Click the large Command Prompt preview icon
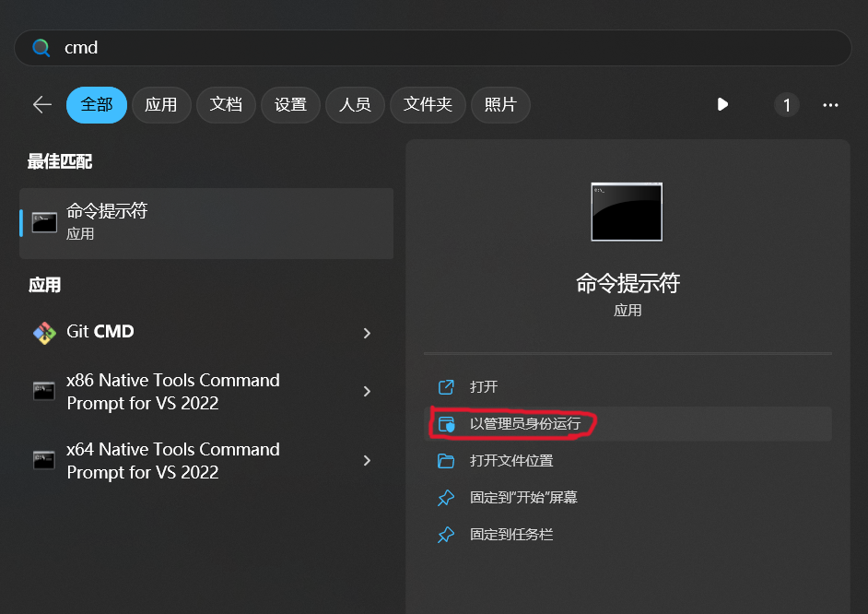Image resolution: width=868 pixels, height=614 pixels. [627, 212]
